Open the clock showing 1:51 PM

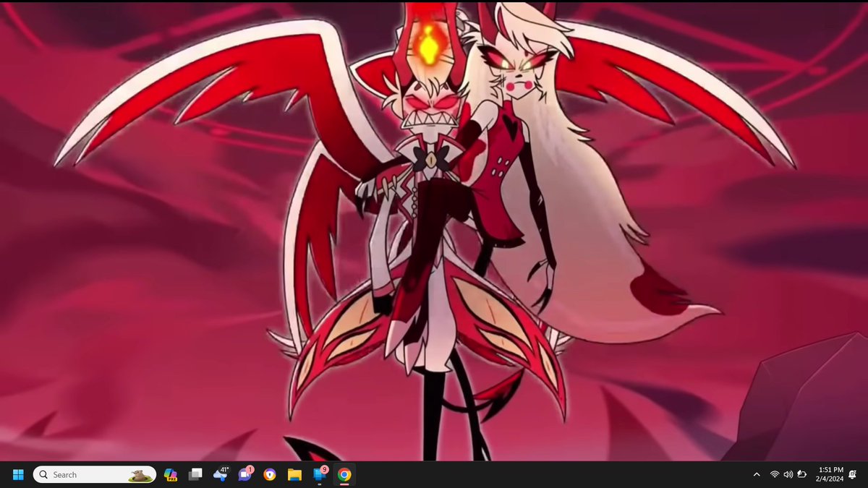pyautogui.click(x=829, y=475)
